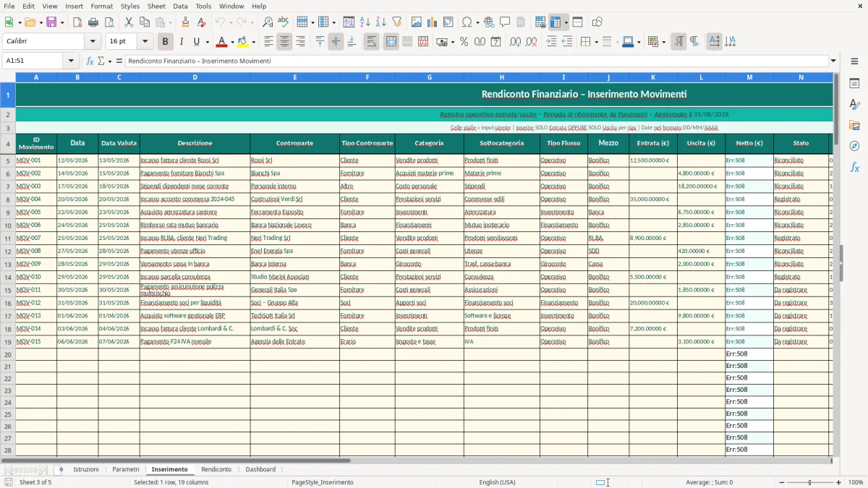868x488 pixels.
Task: Increase indent
Action: click(551, 42)
